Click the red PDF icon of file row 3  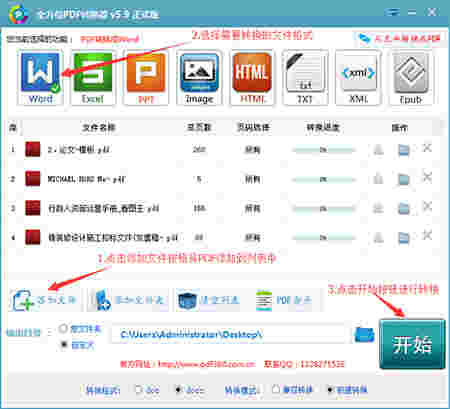33,208
